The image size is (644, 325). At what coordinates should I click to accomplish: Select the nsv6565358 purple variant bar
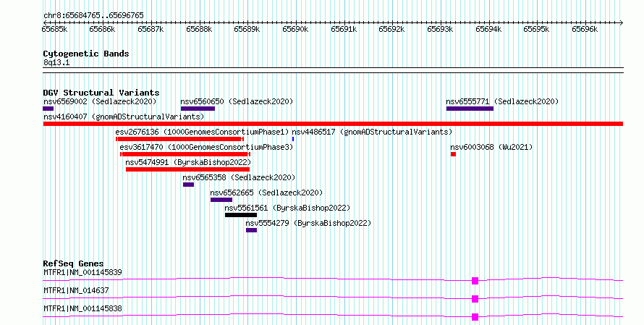189,185
